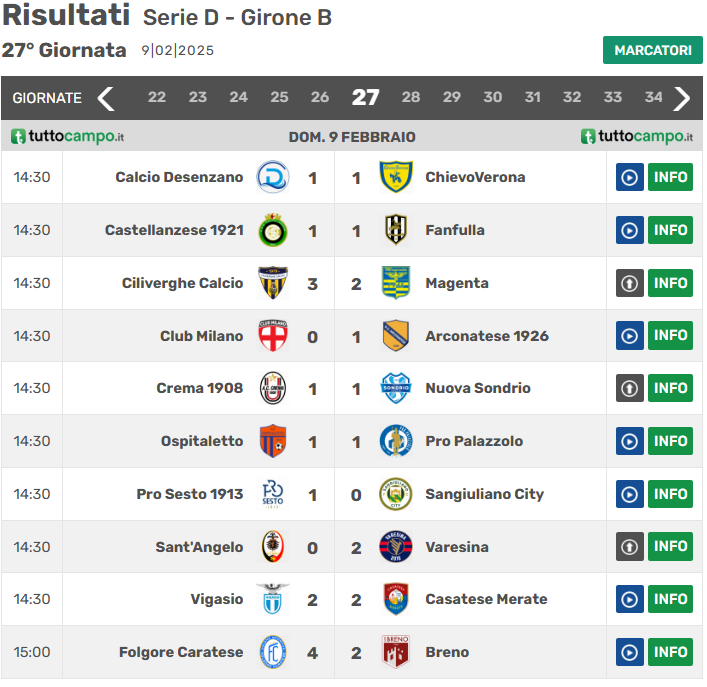Select giornata 28 tab
Screen dimensions: 707x687
tap(411, 97)
